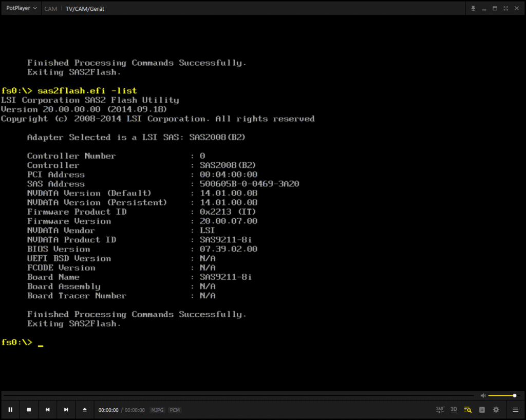The width and height of the screenshot is (526, 420).
Task: Click the PCM audio codec label
Action: pyautogui.click(x=175, y=410)
